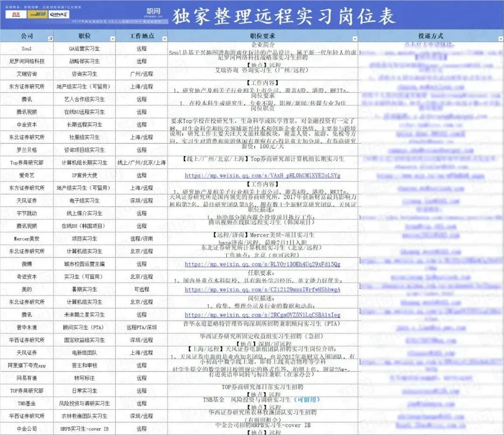Image resolution: width=504 pixels, height=435 pixels.
Task: Click the IP宣传大使 position cell
Action: [84, 175]
